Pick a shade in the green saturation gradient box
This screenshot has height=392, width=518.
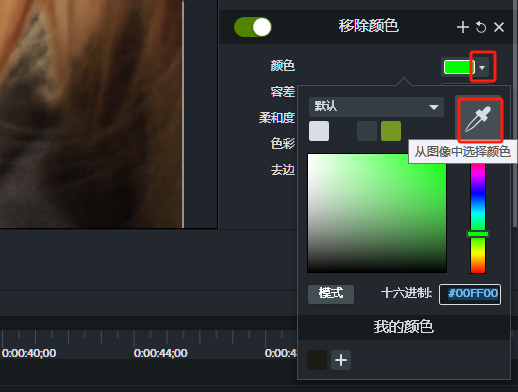pos(377,213)
